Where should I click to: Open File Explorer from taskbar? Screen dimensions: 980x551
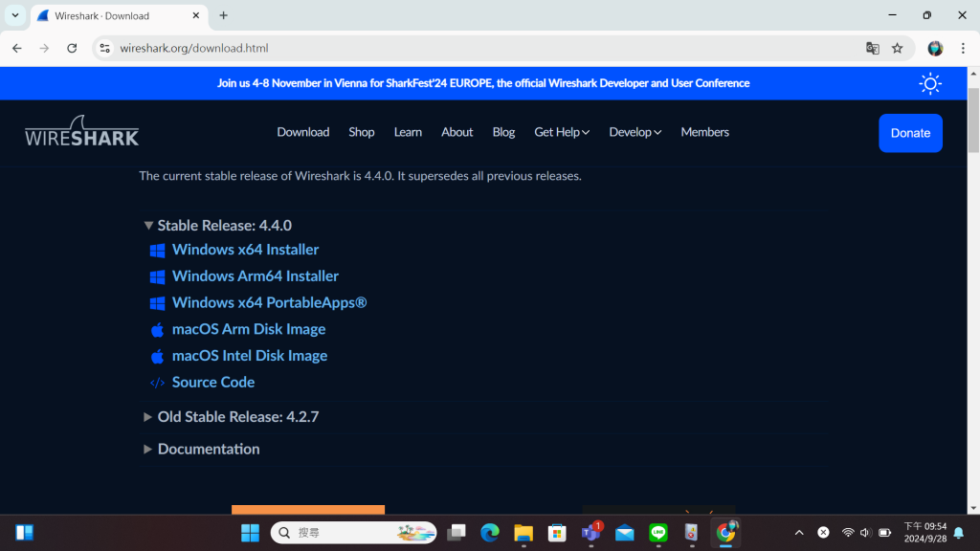pos(523,533)
